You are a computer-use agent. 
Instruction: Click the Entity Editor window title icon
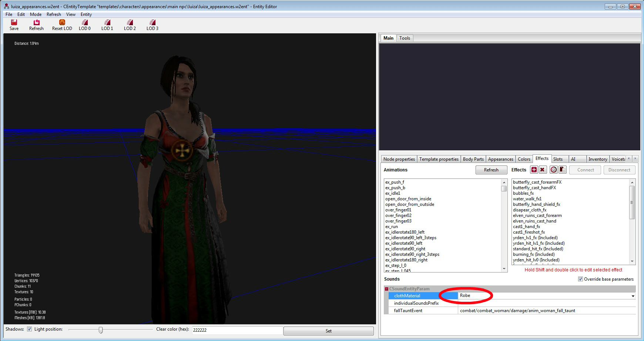tap(6, 6)
